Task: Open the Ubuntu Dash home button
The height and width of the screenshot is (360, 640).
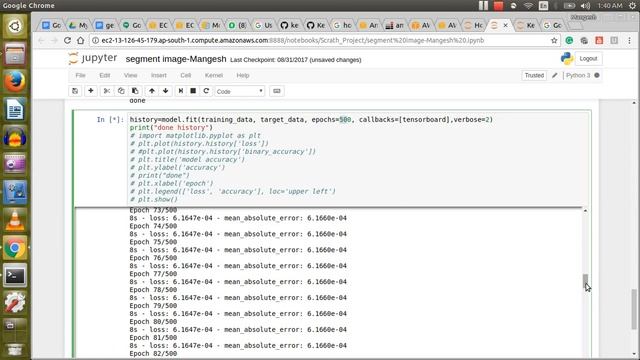Action: pyautogui.click(x=15, y=26)
